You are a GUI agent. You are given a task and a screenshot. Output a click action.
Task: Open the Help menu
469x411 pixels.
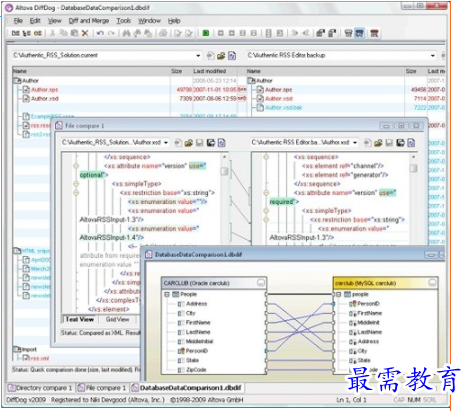click(x=174, y=21)
